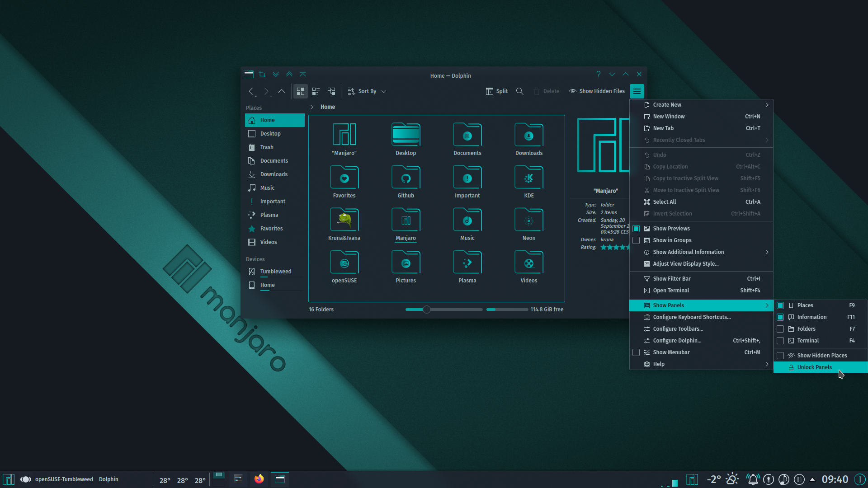The image size is (868, 488).
Task: Open the Neon folder
Action: pyautogui.click(x=529, y=224)
